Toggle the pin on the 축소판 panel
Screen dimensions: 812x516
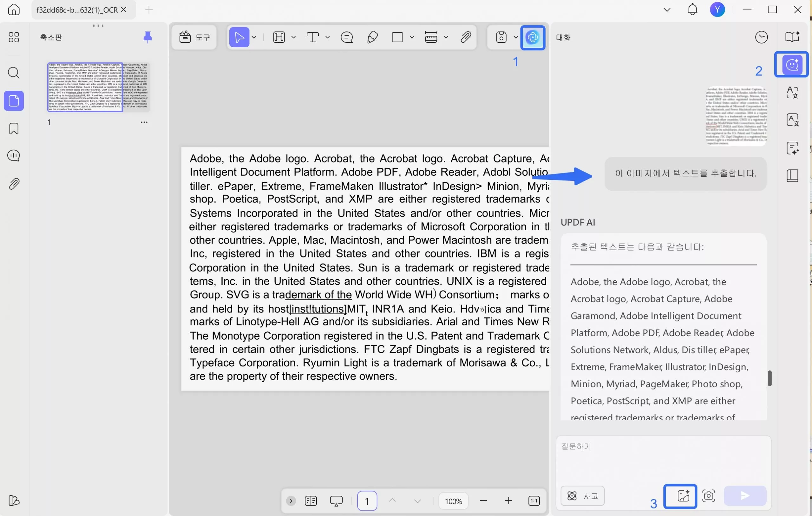click(147, 37)
